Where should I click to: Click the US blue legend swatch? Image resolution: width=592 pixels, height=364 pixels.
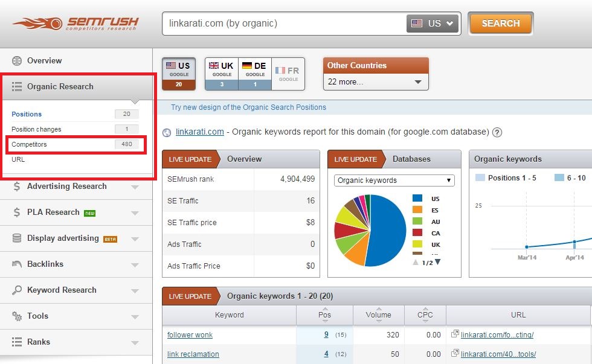coord(417,199)
